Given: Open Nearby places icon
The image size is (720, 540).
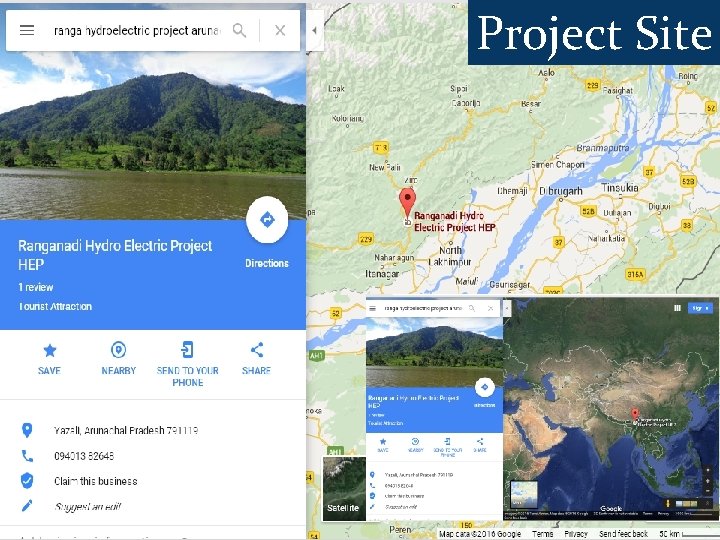Looking at the screenshot, I should pos(118,359).
